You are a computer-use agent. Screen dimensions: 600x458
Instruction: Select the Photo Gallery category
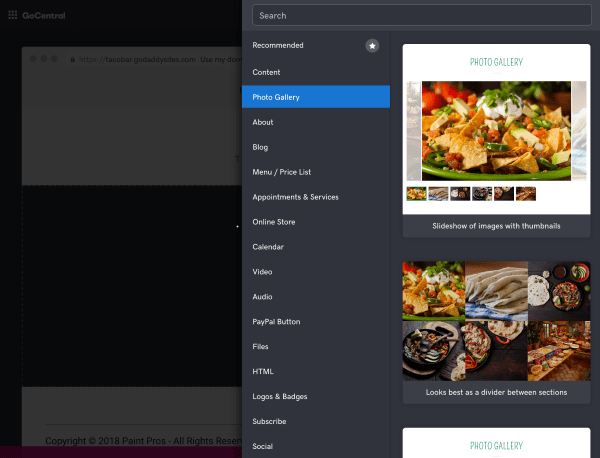pos(316,97)
